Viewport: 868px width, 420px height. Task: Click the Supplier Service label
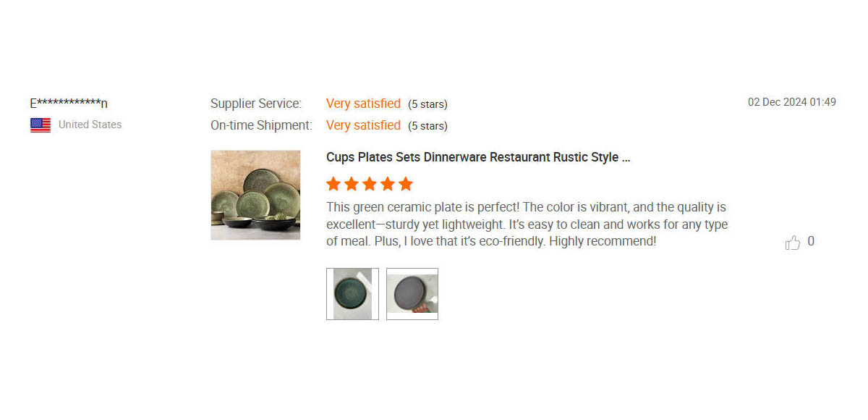tap(256, 104)
